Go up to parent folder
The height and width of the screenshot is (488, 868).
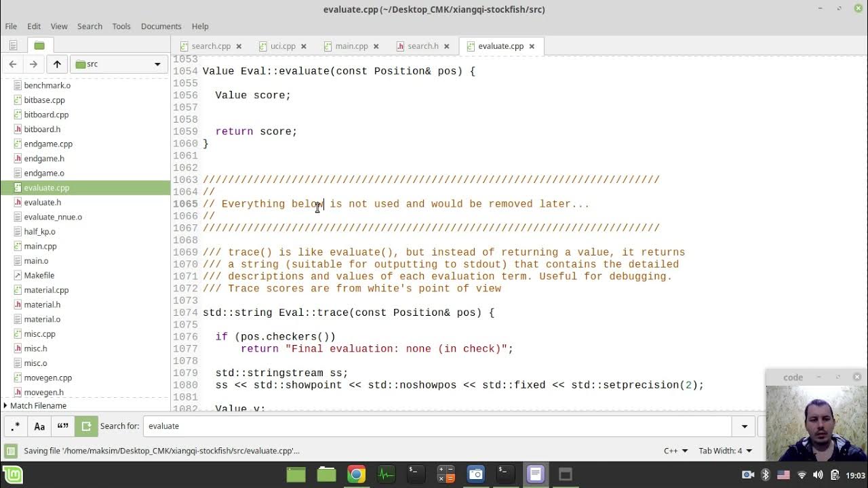coord(57,64)
